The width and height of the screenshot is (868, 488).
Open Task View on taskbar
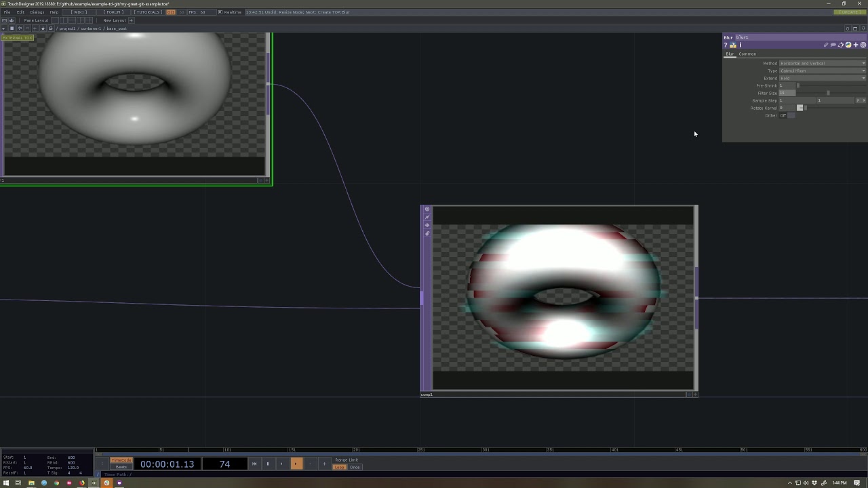[x=18, y=483]
